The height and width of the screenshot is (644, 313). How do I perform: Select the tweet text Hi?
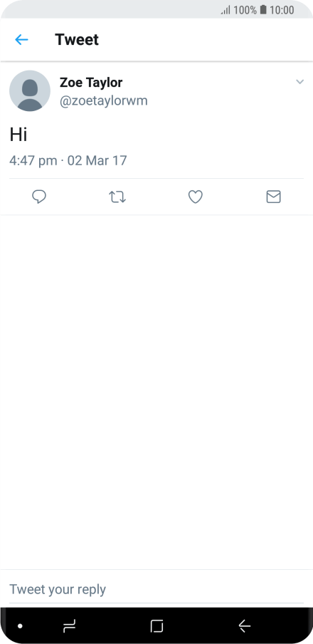[18, 135]
